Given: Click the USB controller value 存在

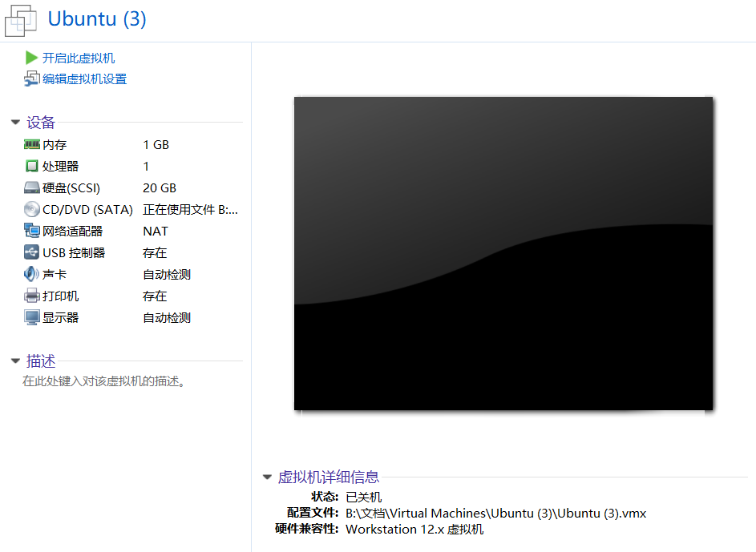Looking at the screenshot, I should pos(155,253).
